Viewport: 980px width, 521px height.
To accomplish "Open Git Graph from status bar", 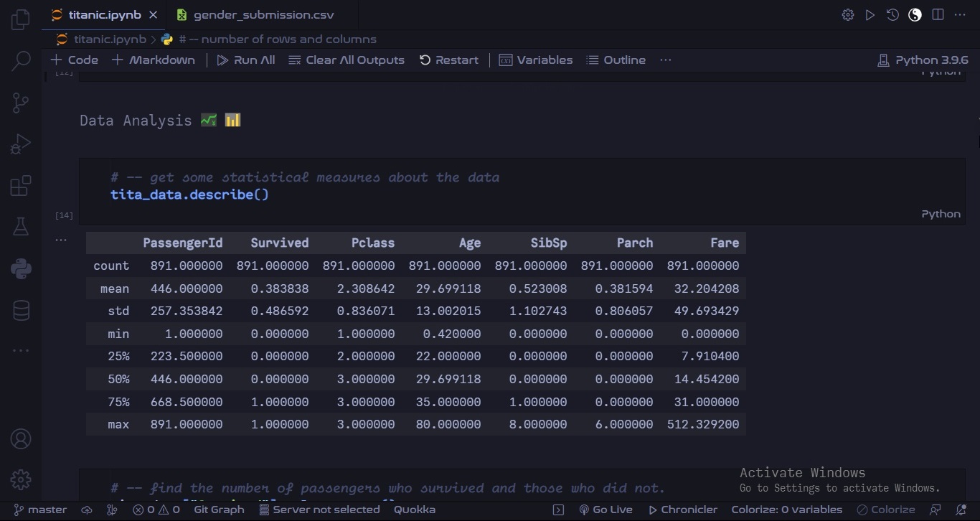I will tap(219, 510).
